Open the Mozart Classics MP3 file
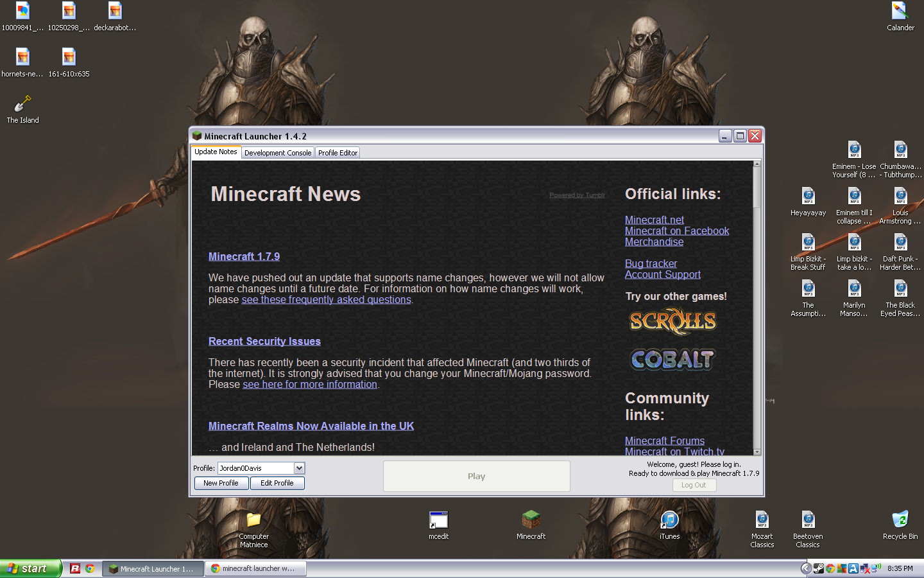The image size is (924, 578). 762,529
